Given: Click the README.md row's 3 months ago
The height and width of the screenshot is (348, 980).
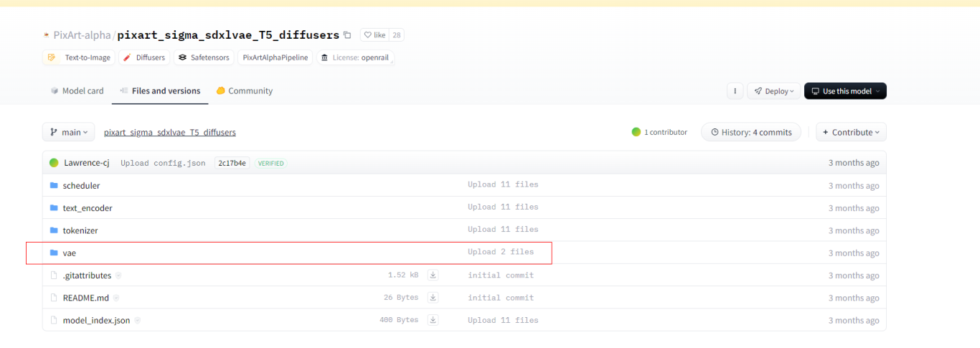Looking at the screenshot, I should pos(854,298).
